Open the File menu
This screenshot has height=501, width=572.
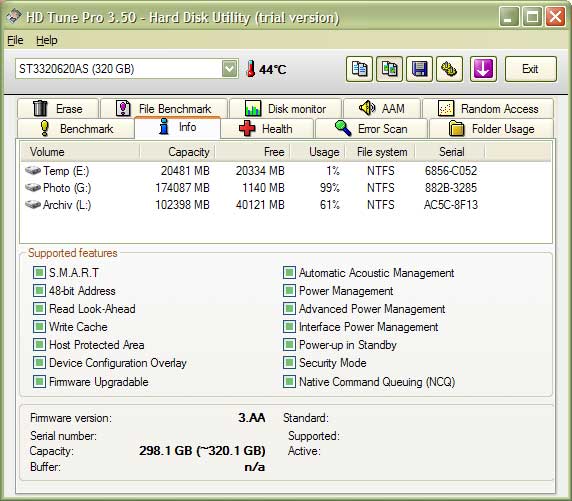(15, 40)
